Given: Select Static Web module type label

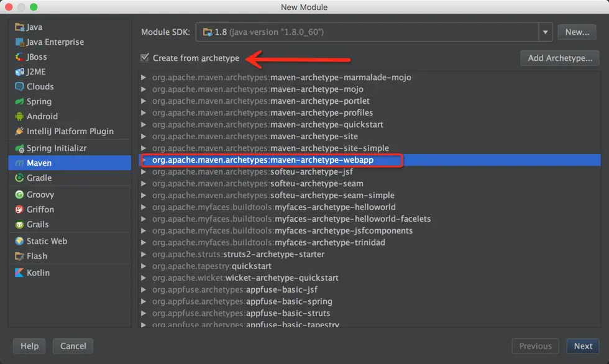Looking at the screenshot, I should [47, 241].
